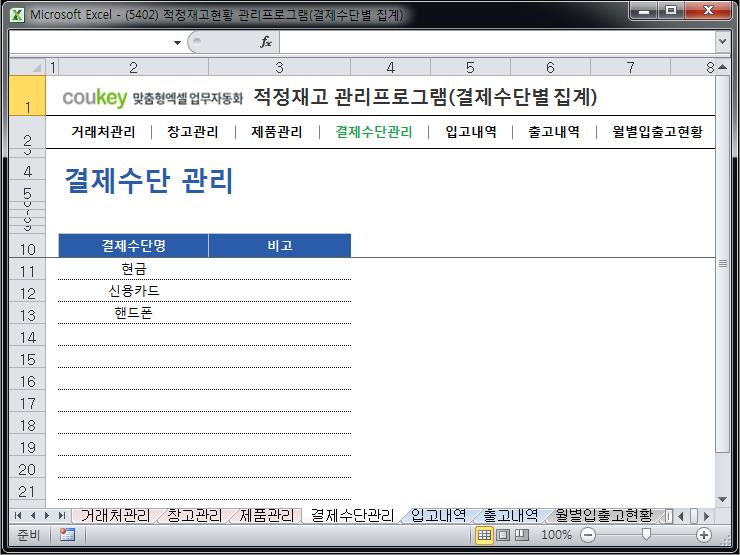Click the 비고 column header cell
Image resolution: width=740 pixels, height=555 pixels.
click(x=280, y=245)
